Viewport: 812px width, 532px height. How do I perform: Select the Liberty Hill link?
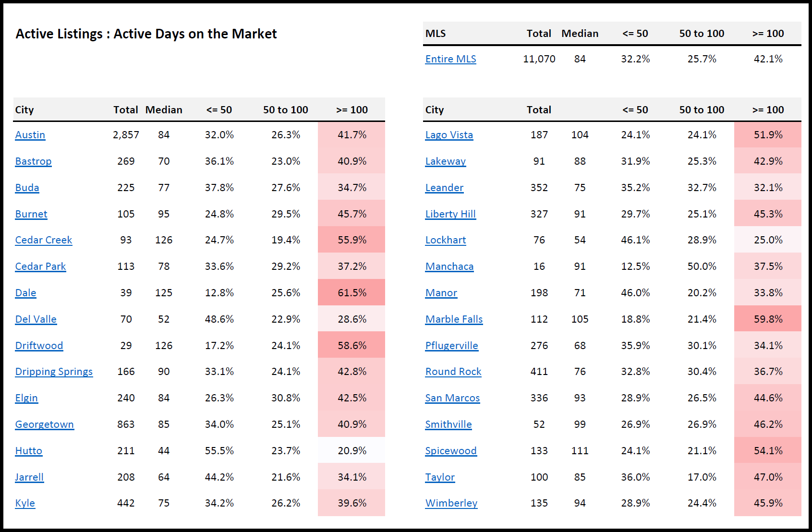coord(450,214)
